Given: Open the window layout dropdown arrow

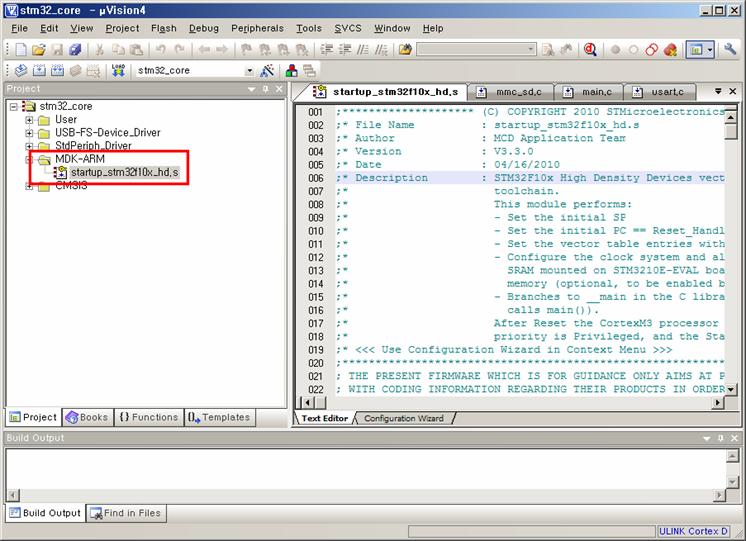Looking at the screenshot, I should [710, 49].
